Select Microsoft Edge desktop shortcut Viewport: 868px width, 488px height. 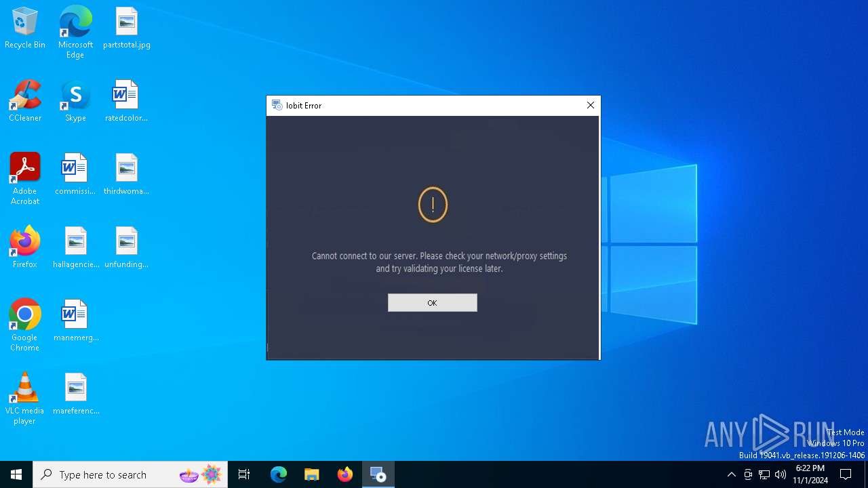click(75, 33)
